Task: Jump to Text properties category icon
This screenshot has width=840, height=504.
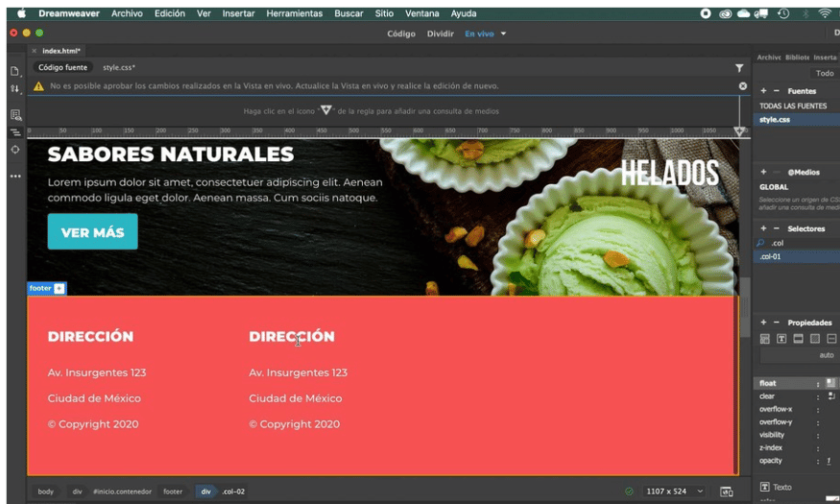Action: 781,339
